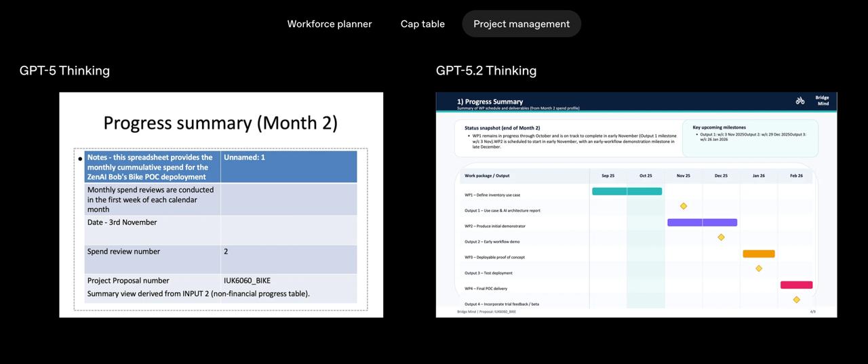Click the Output 3 yellow diamond milestone
The width and height of the screenshot is (868, 364).
pos(759,268)
